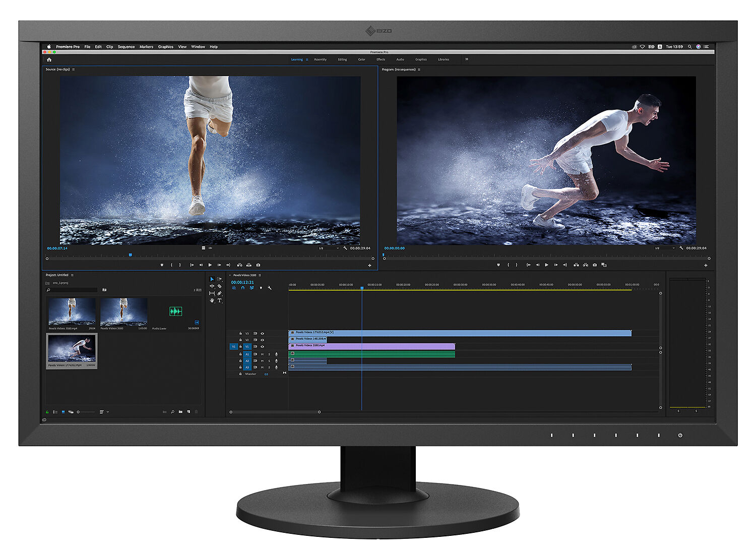Mute audio track A1
This screenshot has width=756, height=554.
pyautogui.click(x=262, y=355)
